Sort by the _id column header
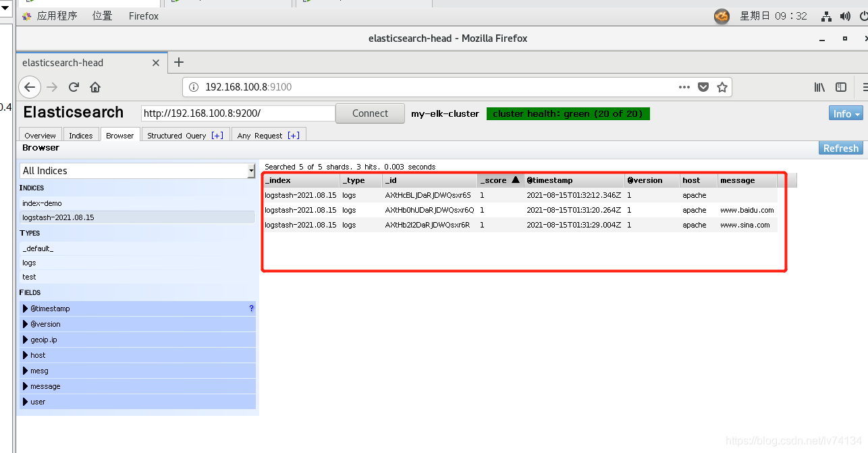Image resolution: width=868 pixels, height=453 pixels. pyautogui.click(x=430, y=180)
